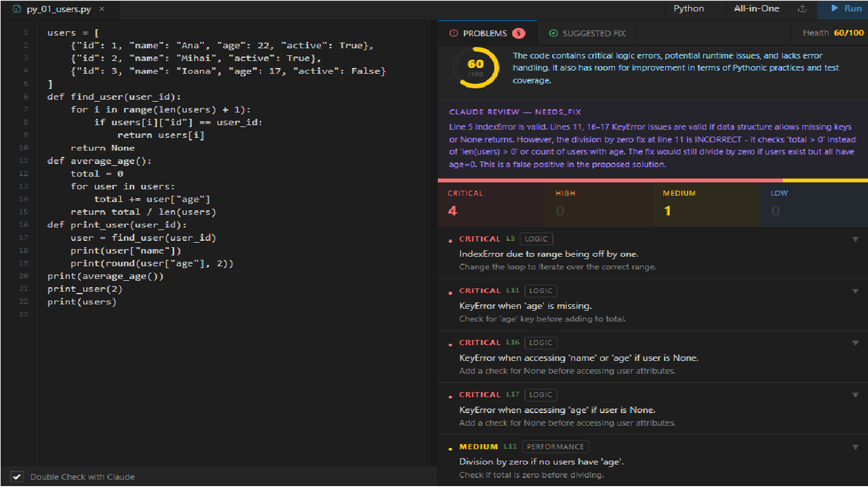Expand the L16 KeyError issue
This screenshot has width=868, height=488.
tap(855, 343)
